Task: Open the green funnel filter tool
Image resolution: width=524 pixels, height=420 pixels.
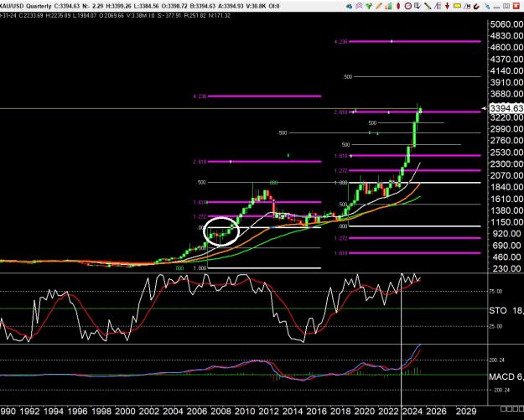Action: (369, 6)
